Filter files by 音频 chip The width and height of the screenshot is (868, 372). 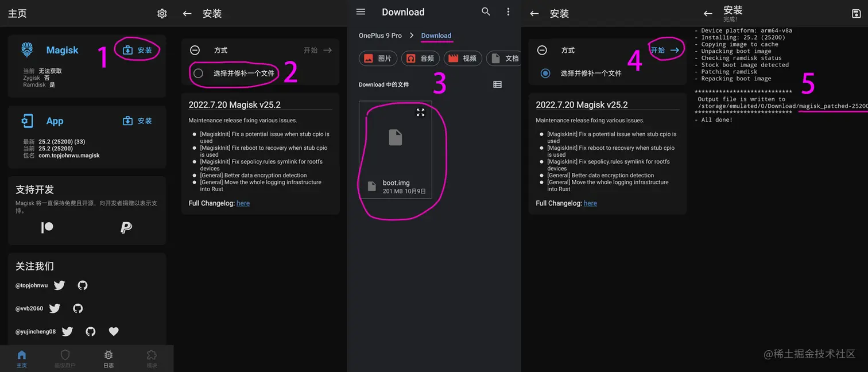[x=421, y=59]
